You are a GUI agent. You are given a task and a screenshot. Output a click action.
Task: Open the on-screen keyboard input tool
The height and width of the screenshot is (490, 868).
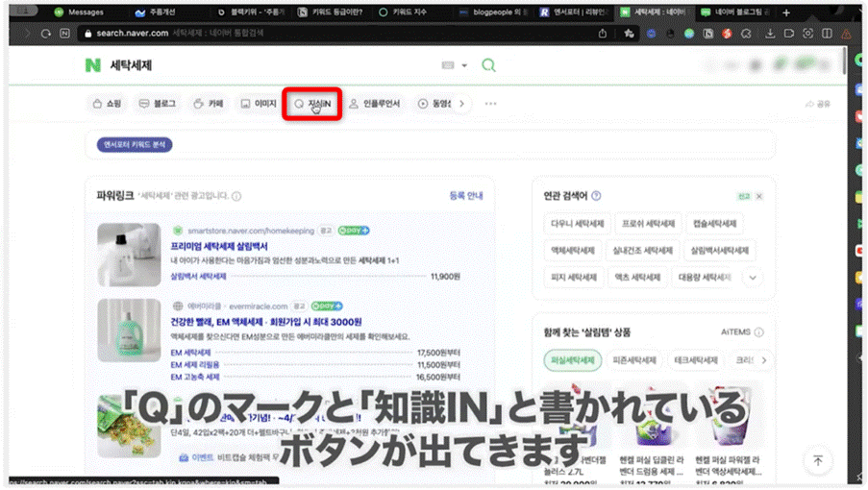click(448, 65)
